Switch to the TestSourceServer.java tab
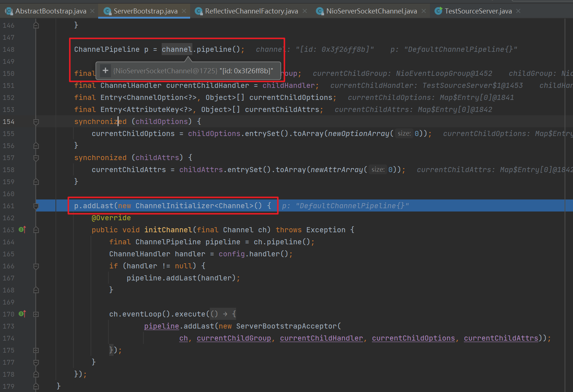 478,11
